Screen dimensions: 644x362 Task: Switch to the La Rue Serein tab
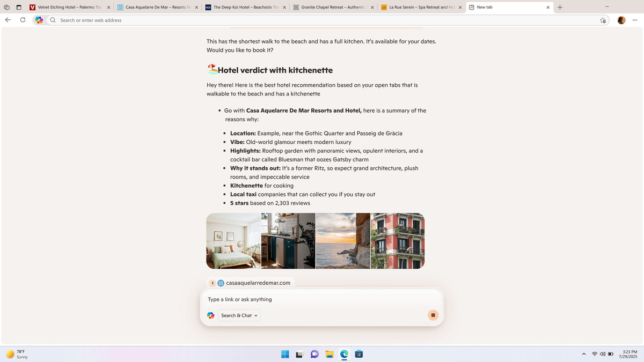[422, 8]
